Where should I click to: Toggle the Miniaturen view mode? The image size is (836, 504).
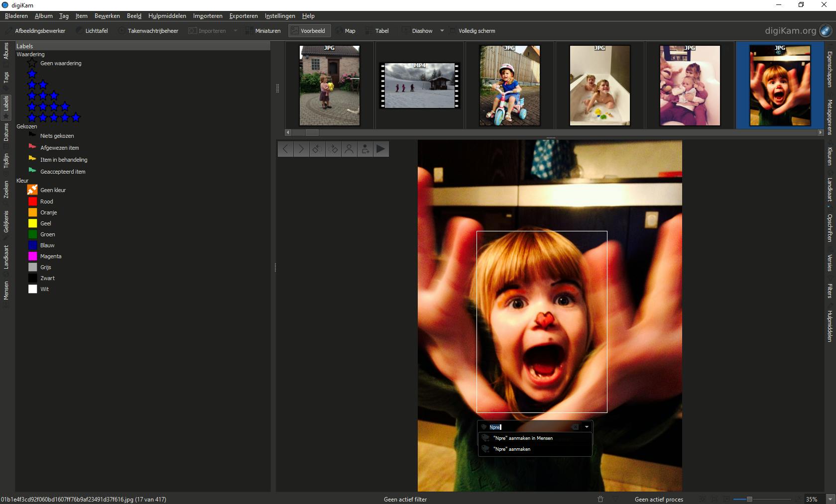(263, 31)
